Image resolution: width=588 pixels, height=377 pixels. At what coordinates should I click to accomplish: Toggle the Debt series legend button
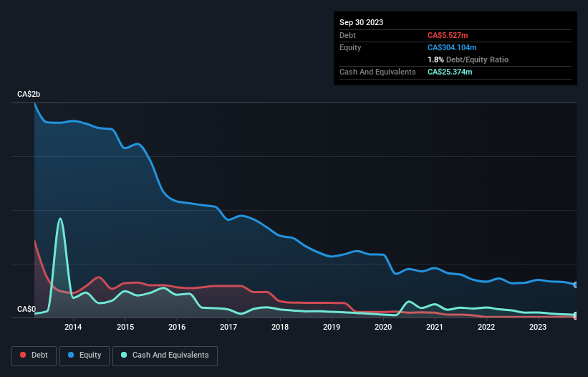coord(34,355)
